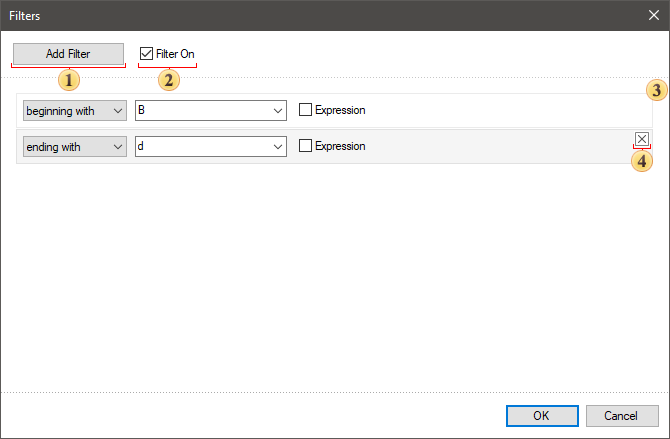This screenshot has width=670, height=439.
Task: Click the 'Filters' title bar text
Action: pos(25,16)
